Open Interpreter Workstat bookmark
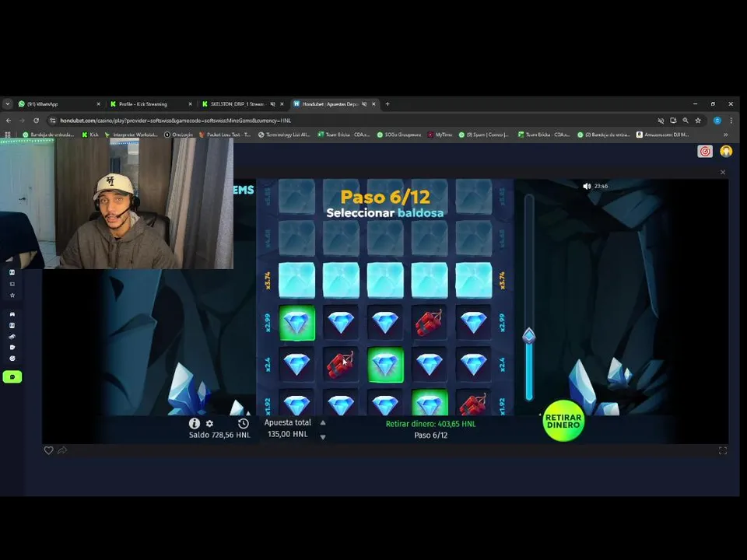Image resolution: width=747 pixels, height=560 pixels. pos(131,135)
